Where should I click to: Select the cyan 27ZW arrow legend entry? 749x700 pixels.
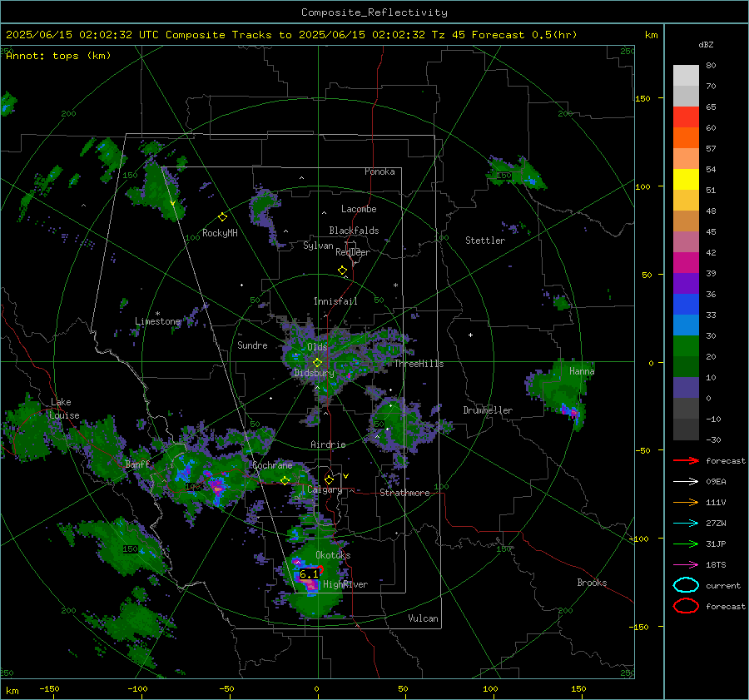click(686, 524)
